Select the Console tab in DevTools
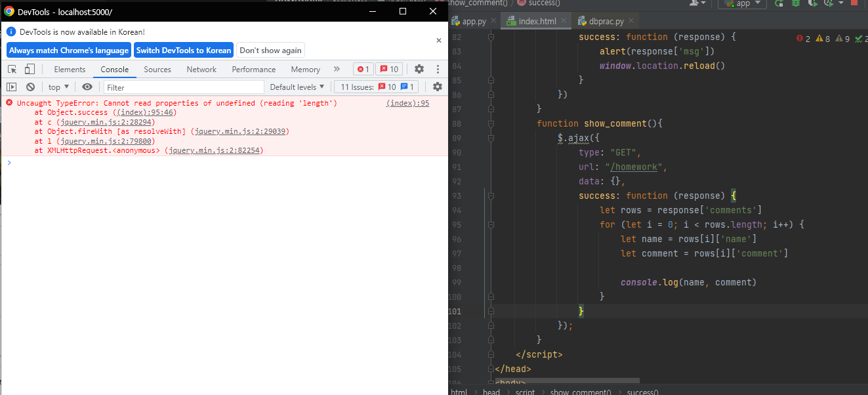 coord(115,69)
